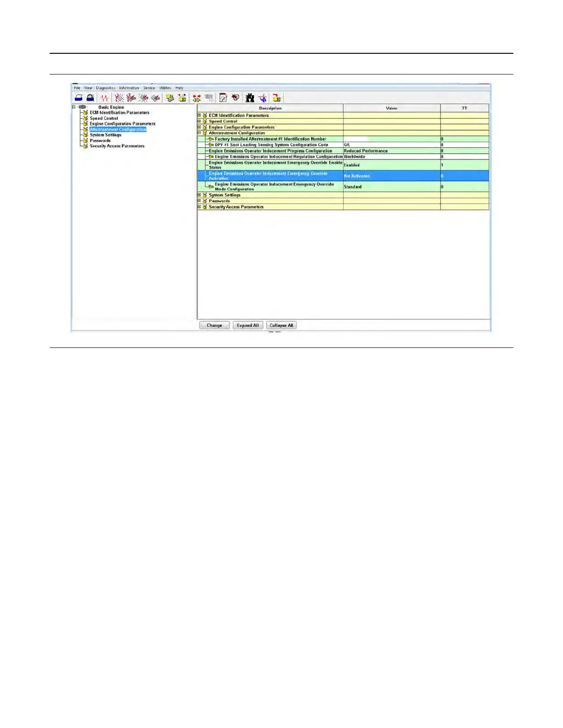
Task: Select System Settings in left tree
Action: pyautogui.click(x=106, y=135)
